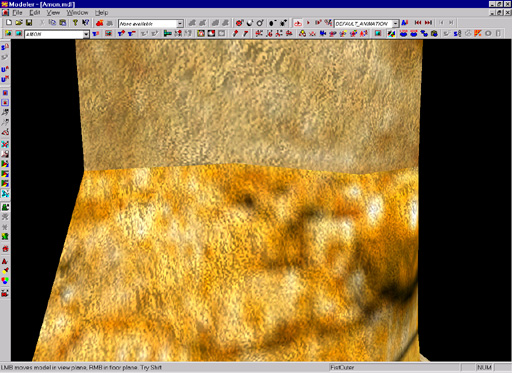The height and width of the screenshot is (373, 512).
Task: Open the View menu
Action: (x=53, y=13)
